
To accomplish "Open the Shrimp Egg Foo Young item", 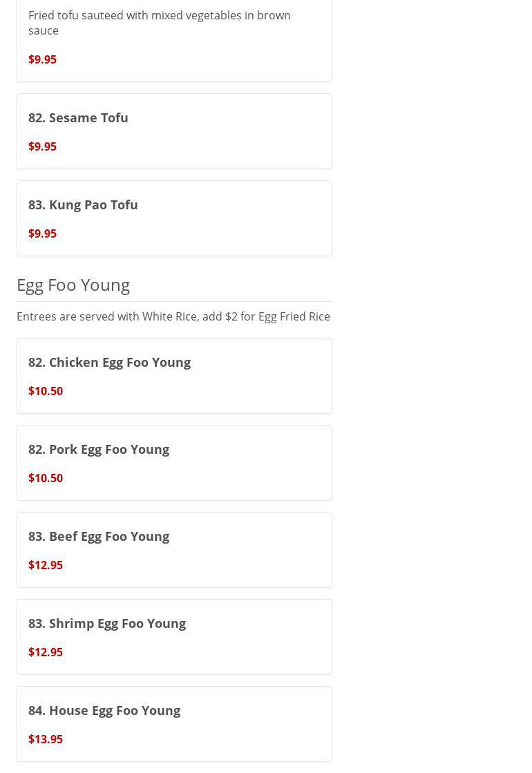I will (107, 623).
